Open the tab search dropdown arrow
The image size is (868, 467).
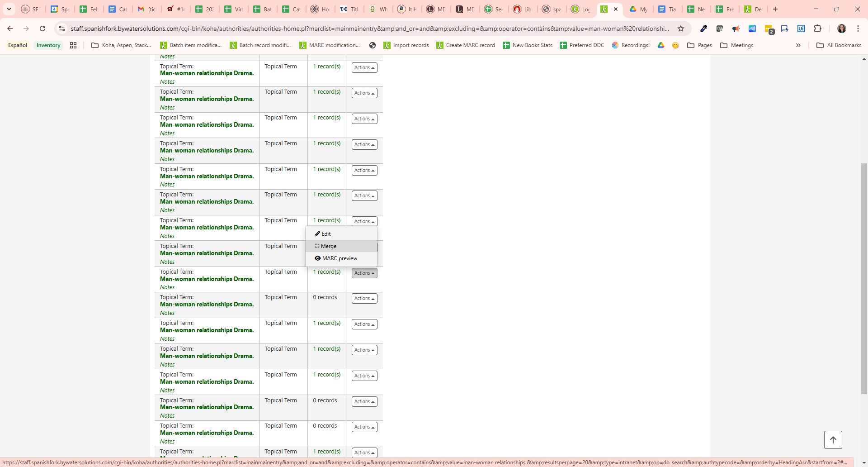(9, 9)
